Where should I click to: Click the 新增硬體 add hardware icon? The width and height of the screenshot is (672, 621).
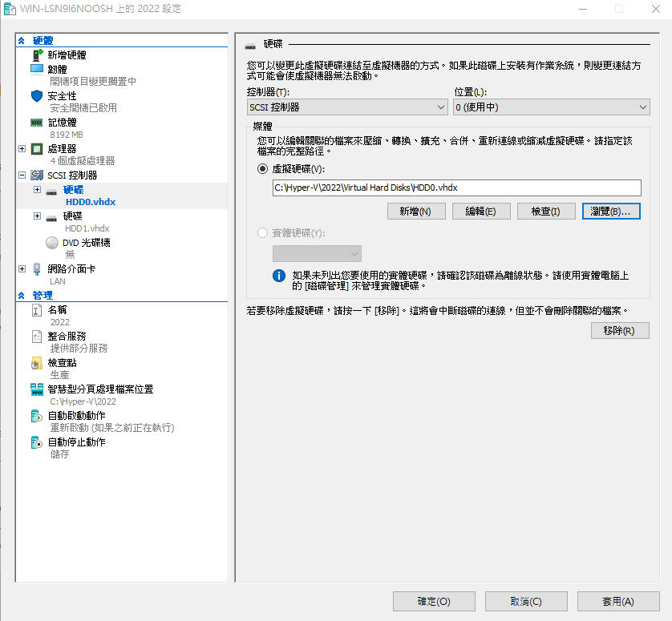[x=38, y=54]
